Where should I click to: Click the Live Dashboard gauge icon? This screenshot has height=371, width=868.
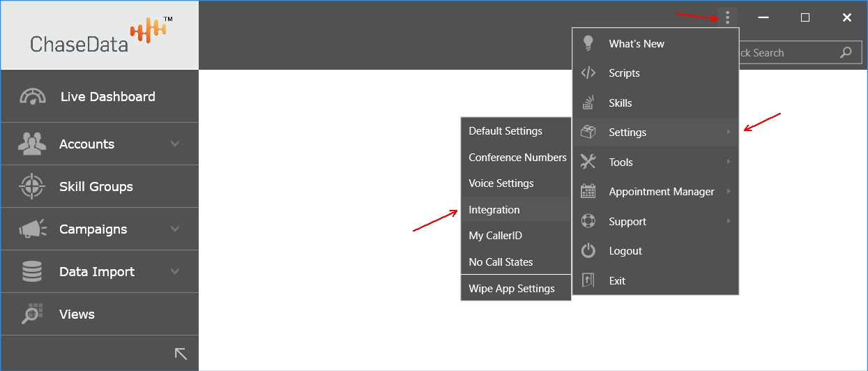point(33,97)
